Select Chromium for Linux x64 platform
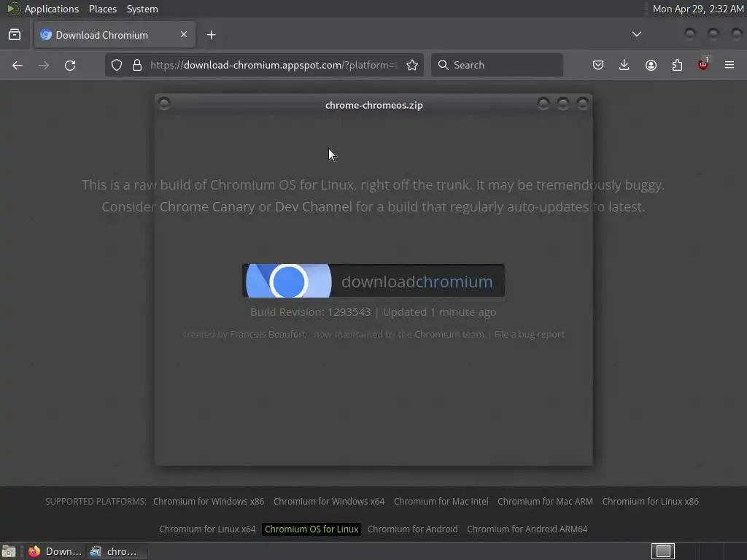Viewport: 747px width, 560px height. (x=207, y=529)
